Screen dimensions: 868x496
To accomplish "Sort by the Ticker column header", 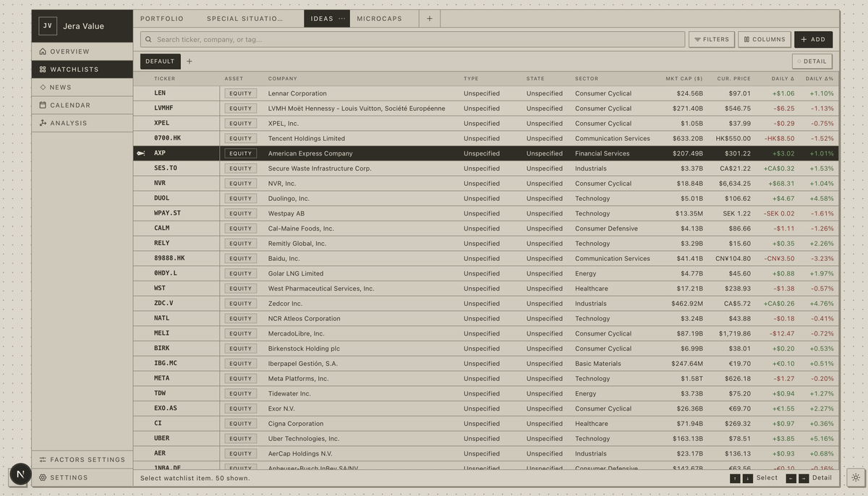I will click(164, 79).
